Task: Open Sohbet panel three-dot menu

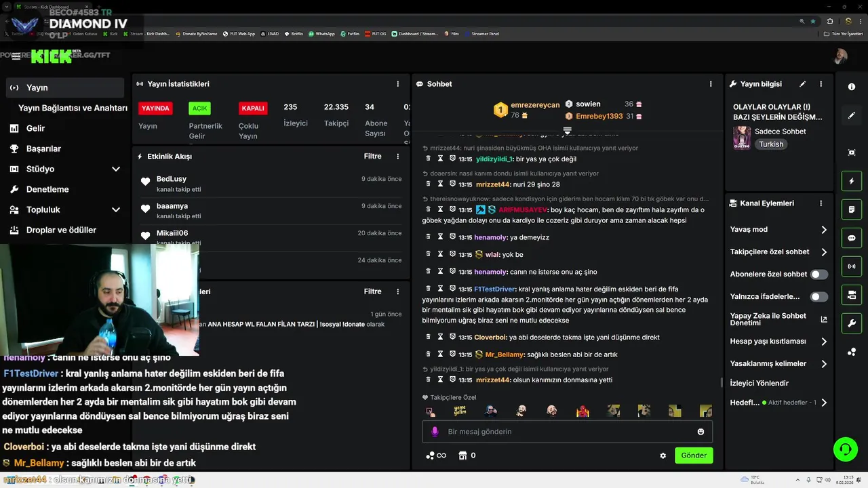Action: click(x=711, y=84)
